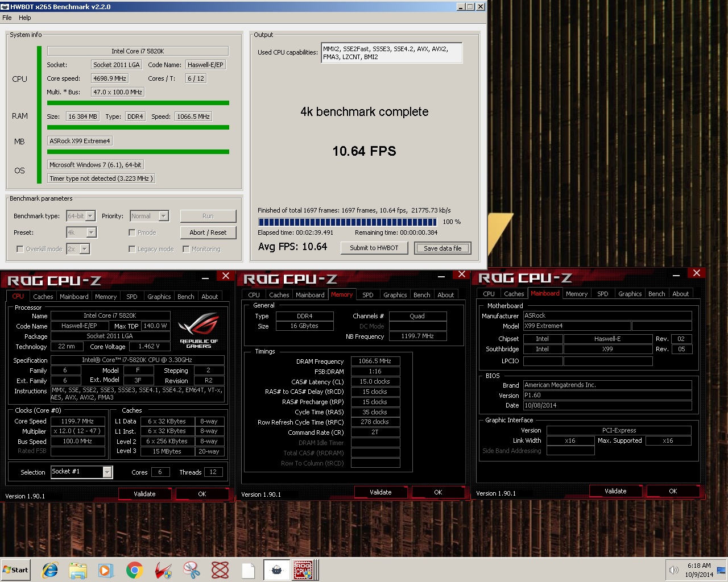Click the red atom-shaped taskbar icon
The height and width of the screenshot is (582, 728).
coord(220,570)
